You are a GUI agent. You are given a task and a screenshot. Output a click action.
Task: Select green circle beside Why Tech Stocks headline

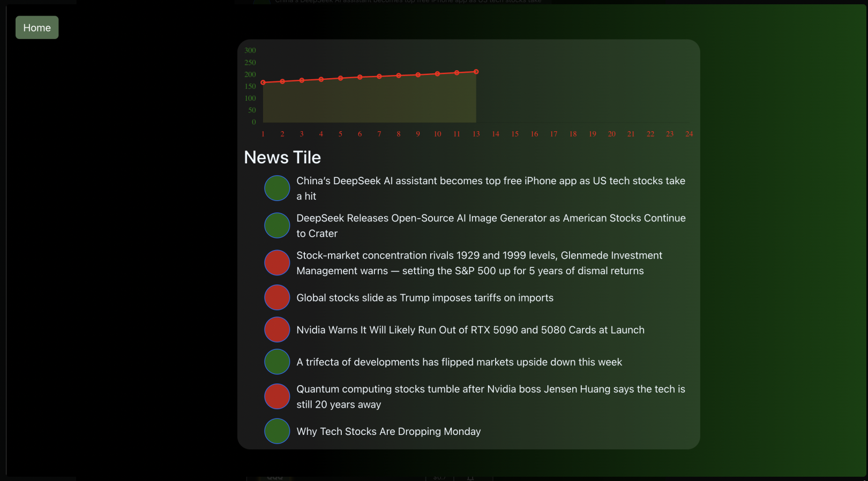(x=277, y=431)
